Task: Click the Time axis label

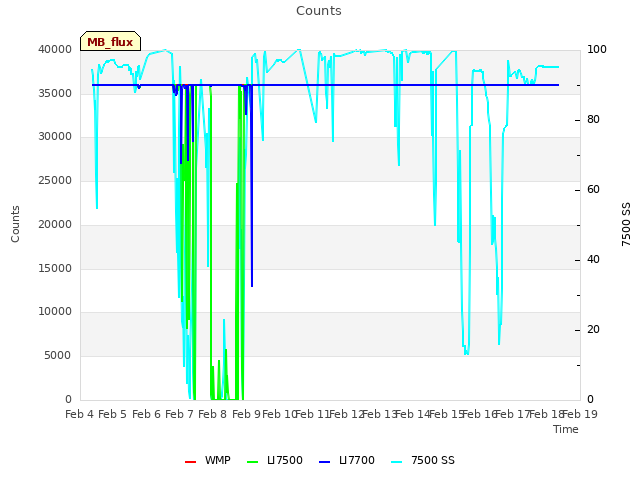Action: click(566, 429)
